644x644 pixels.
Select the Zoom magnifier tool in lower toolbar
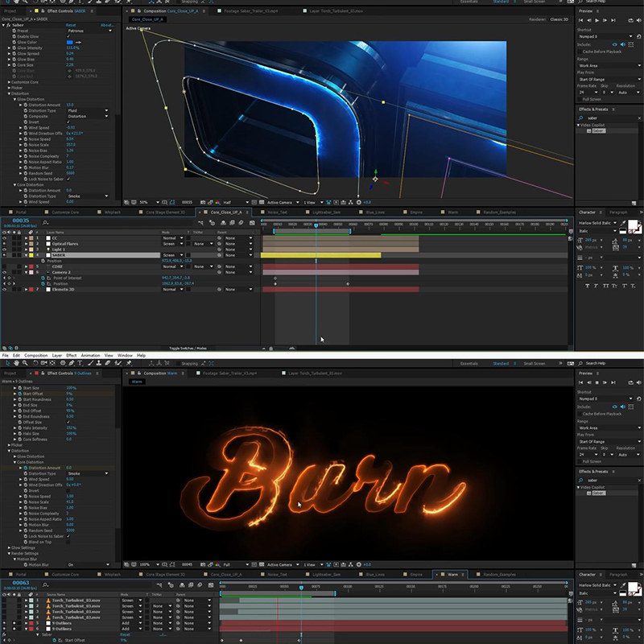click(25, 363)
